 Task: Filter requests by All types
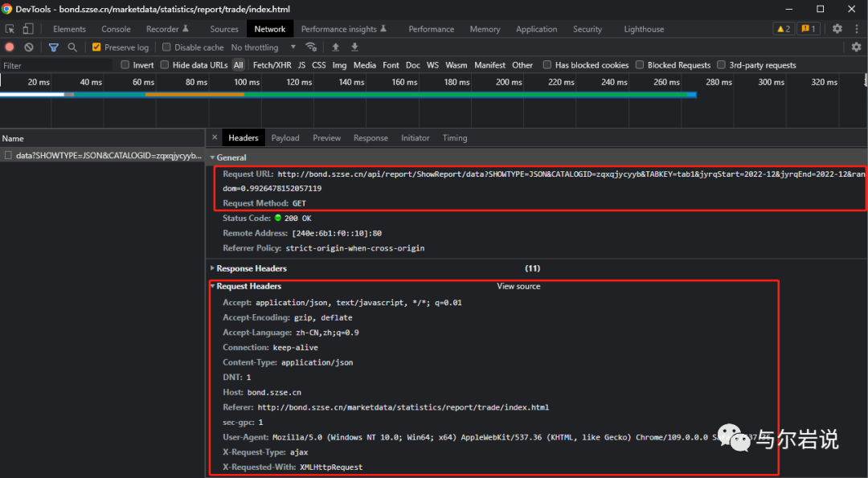(x=238, y=65)
